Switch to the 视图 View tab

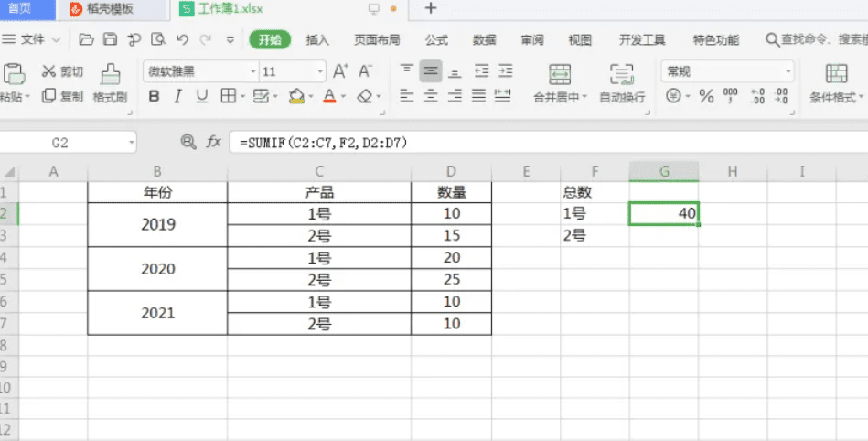[x=580, y=40]
